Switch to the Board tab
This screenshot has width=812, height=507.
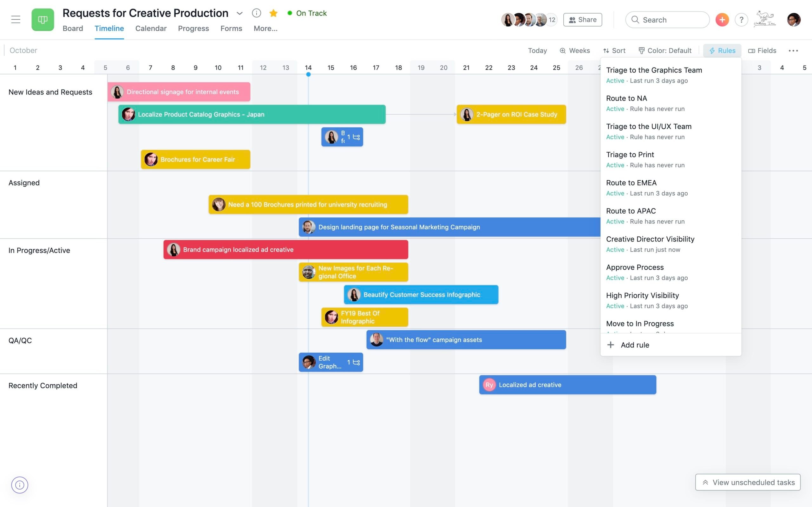point(73,28)
